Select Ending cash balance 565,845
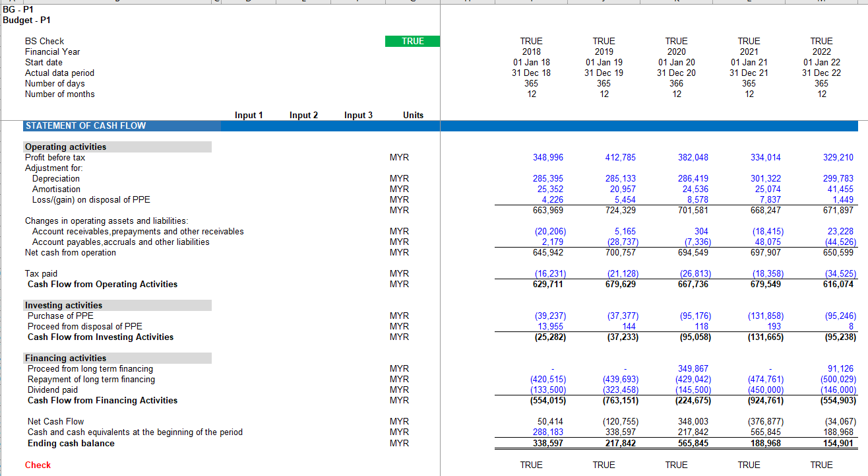This screenshot has width=868, height=476. (x=693, y=443)
